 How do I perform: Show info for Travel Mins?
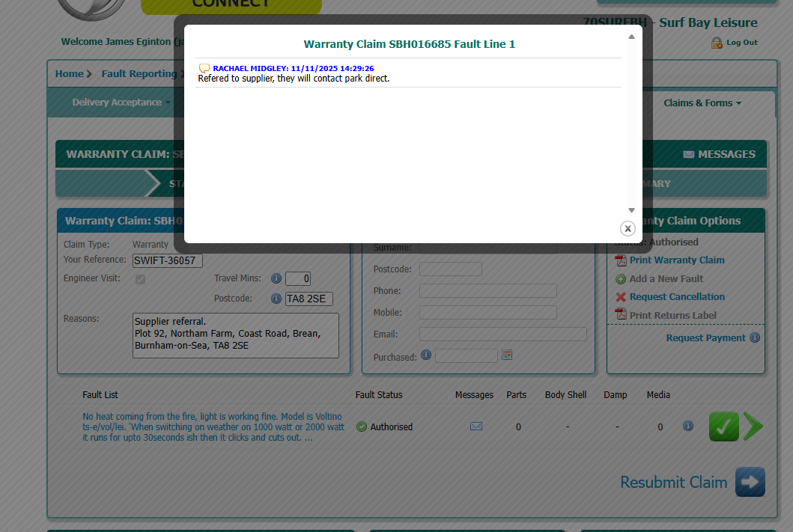click(276, 278)
